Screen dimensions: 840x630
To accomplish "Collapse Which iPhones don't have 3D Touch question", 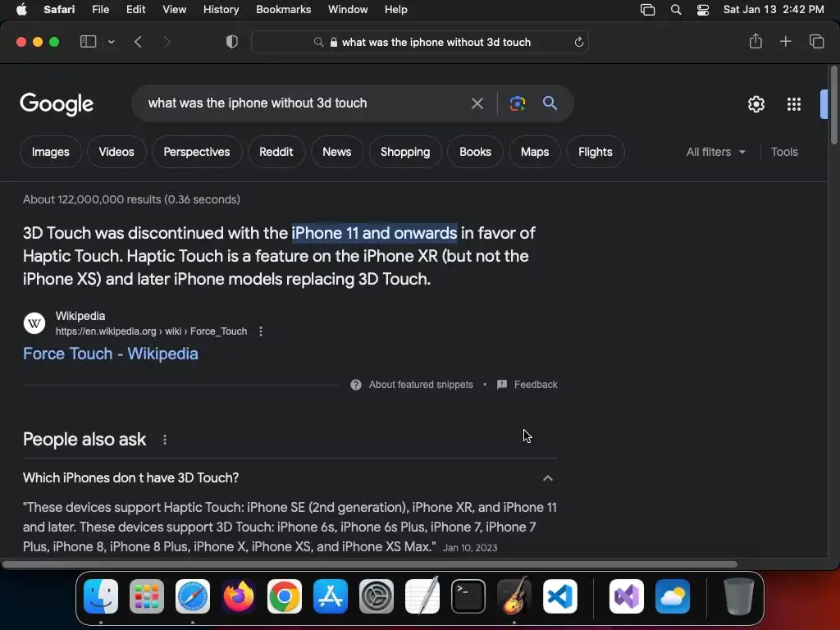I will 547,478.
